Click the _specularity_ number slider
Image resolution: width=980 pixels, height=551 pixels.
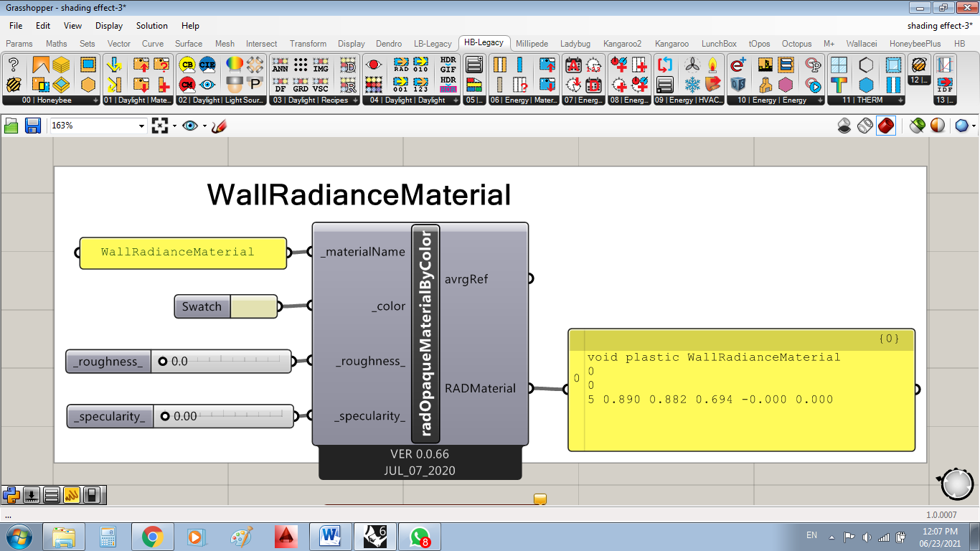[x=180, y=416]
